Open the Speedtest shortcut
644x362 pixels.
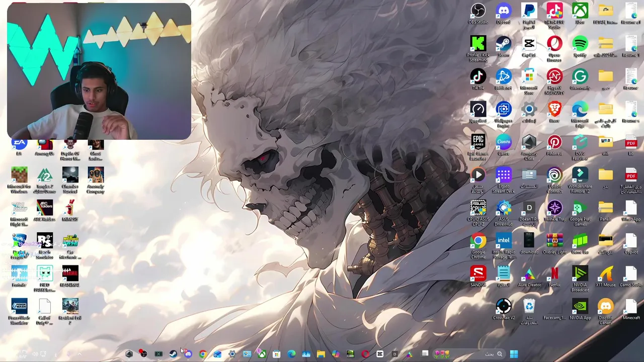click(x=478, y=112)
